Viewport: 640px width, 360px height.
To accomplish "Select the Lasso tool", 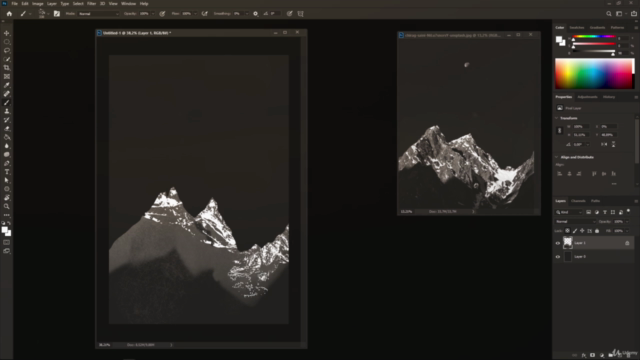I will click(x=7, y=51).
